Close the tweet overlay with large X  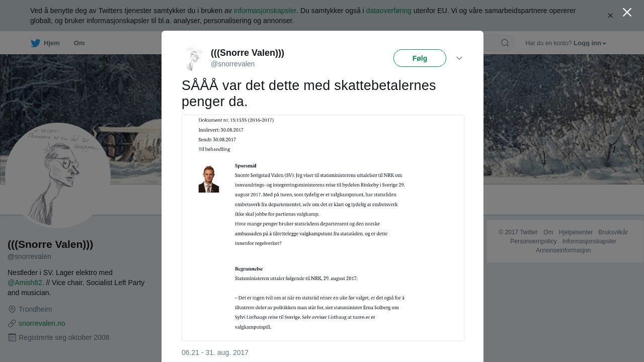pos(627,12)
